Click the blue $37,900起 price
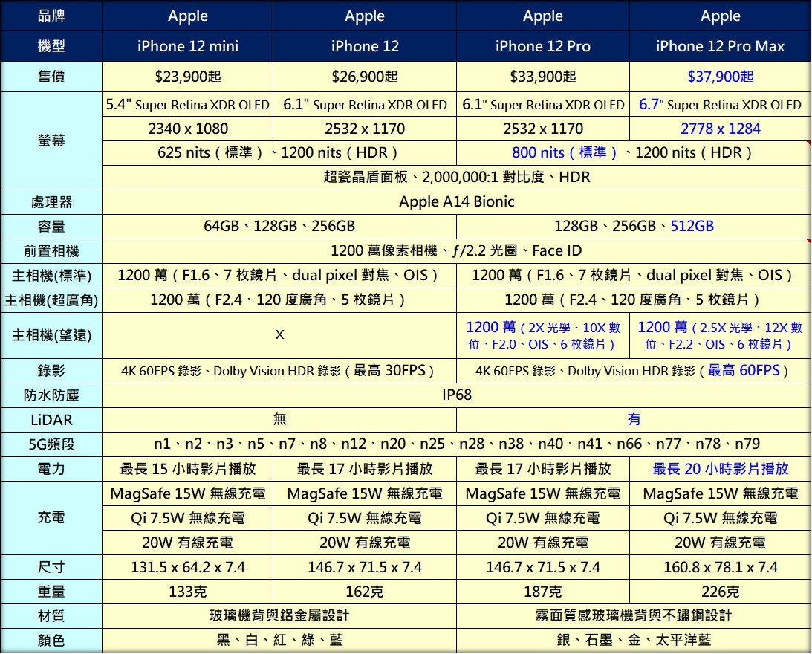Viewport: 812px width, 654px height. pyautogui.click(x=720, y=77)
